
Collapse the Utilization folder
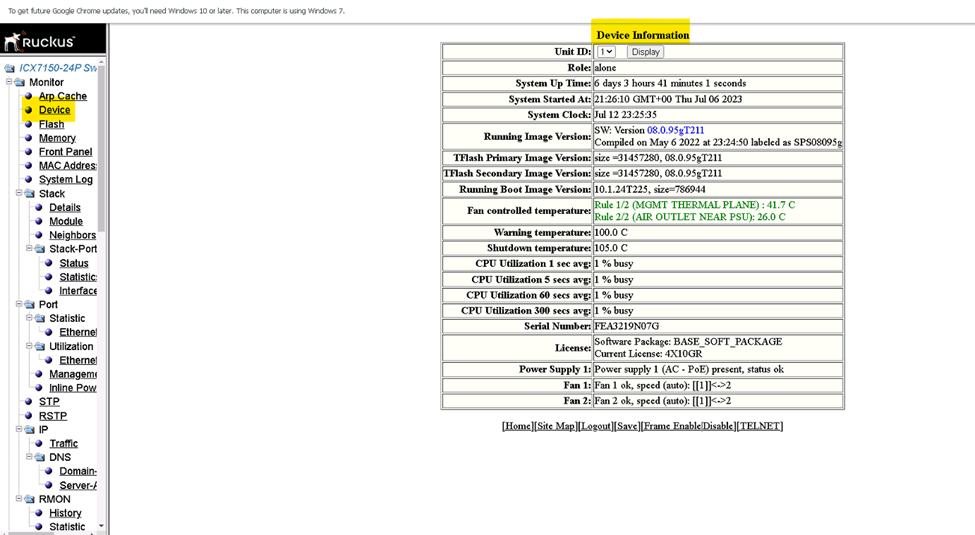pyautogui.click(x=29, y=346)
